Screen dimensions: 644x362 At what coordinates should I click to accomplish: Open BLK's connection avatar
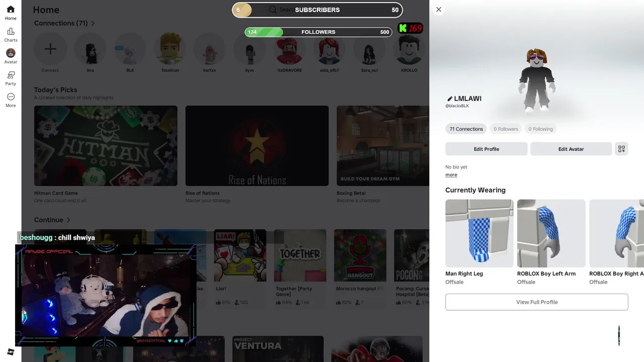pyautogui.click(x=130, y=49)
